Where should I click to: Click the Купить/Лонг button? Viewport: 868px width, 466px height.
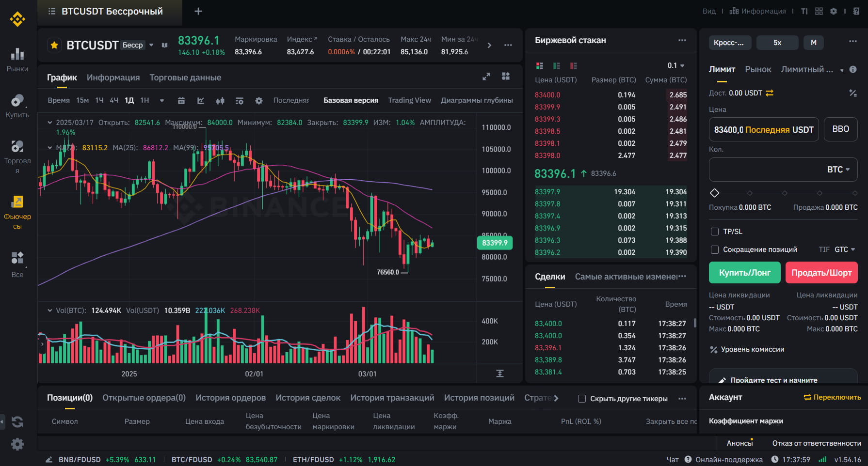point(745,273)
